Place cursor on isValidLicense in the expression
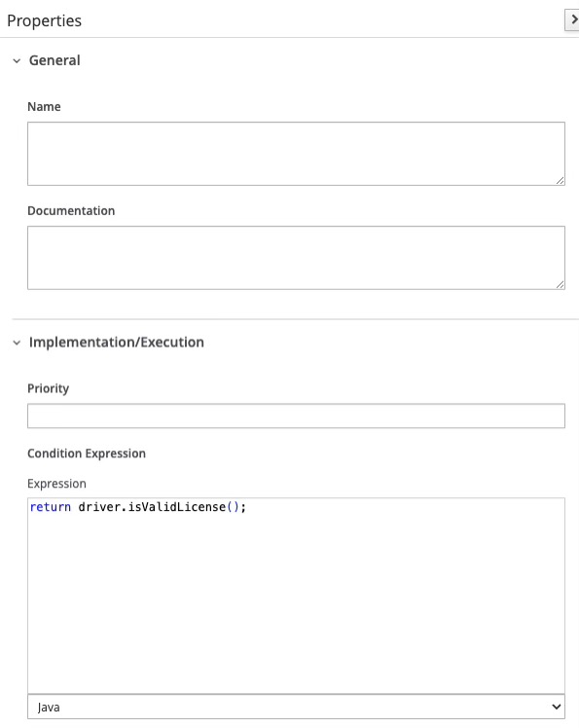Viewport: 579px width, 728px height. 176,506
